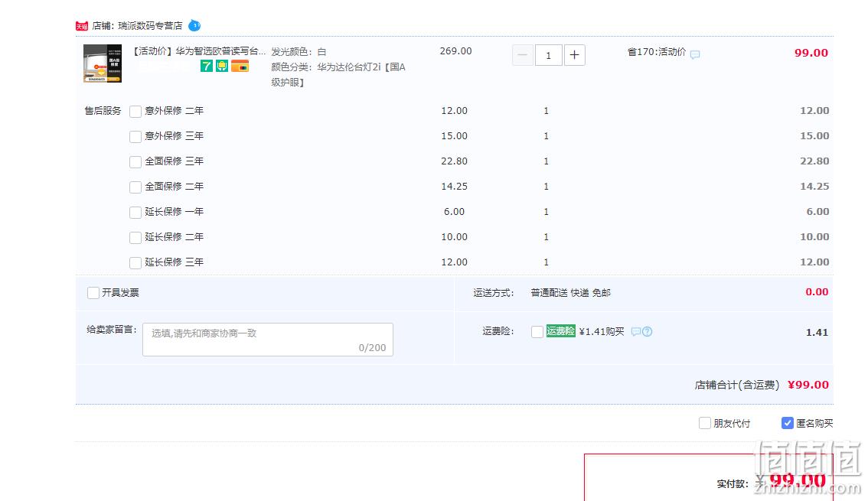Click the 运费险 comment bubble icon

pyautogui.click(x=636, y=332)
